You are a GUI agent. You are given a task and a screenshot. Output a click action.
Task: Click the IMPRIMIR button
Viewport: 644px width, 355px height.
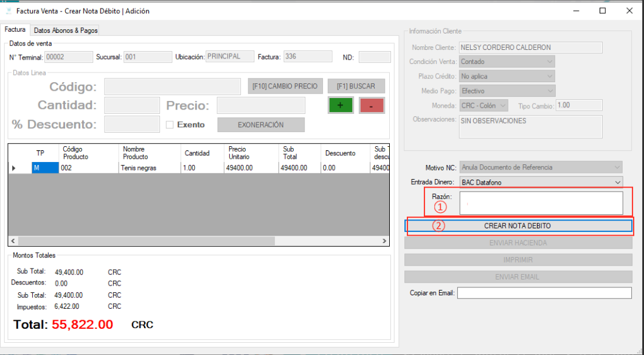tap(518, 260)
